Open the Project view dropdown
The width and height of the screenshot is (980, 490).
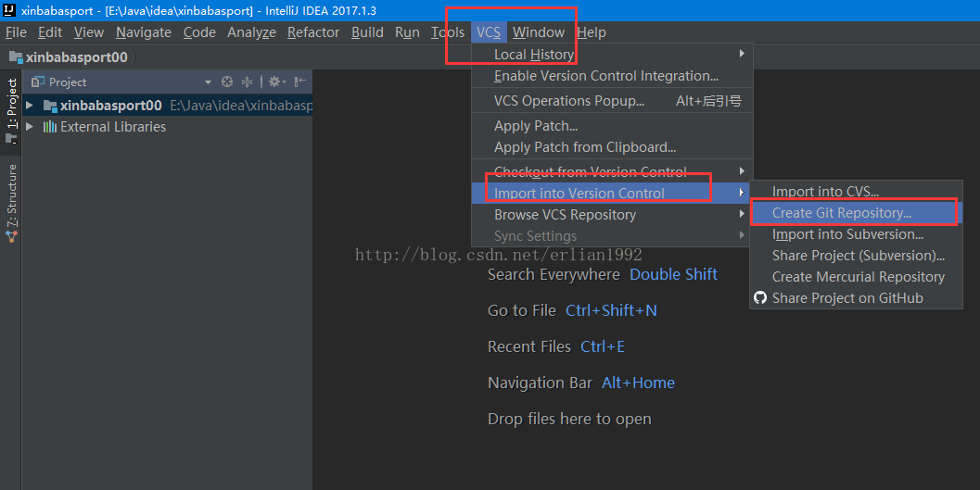[x=208, y=82]
